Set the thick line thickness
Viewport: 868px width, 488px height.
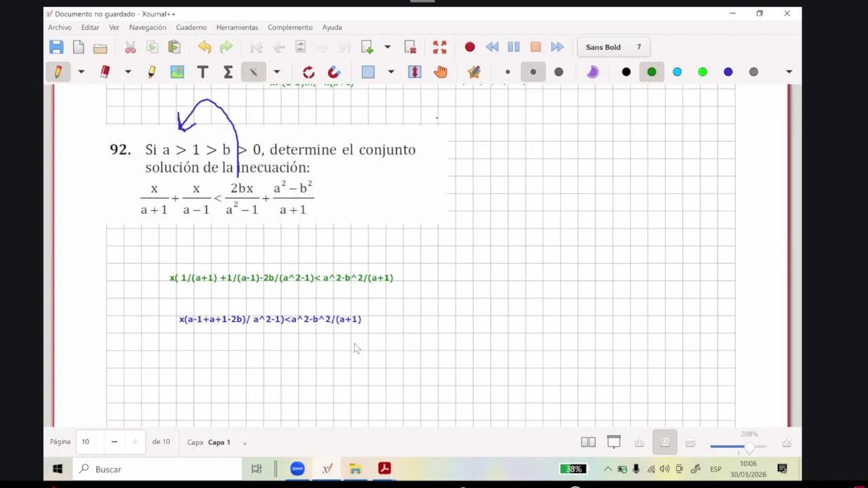[559, 72]
